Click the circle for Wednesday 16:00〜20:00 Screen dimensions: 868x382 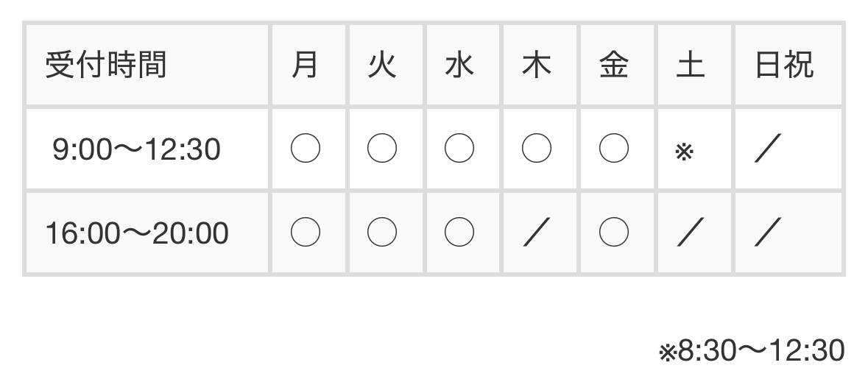[x=459, y=233]
